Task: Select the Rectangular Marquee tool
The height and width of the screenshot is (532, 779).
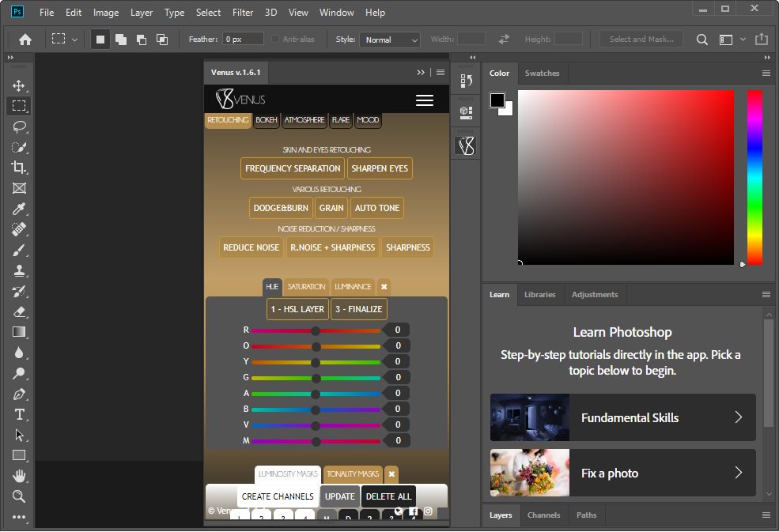Action: point(19,106)
